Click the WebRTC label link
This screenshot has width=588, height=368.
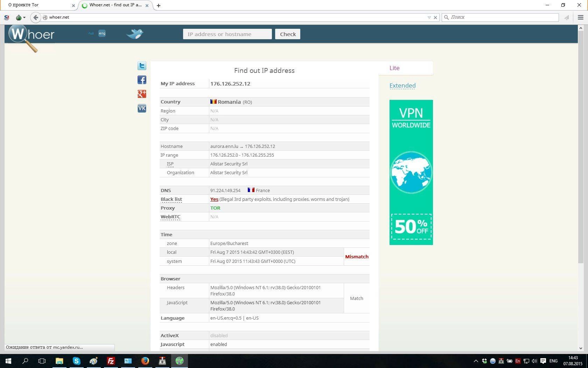(x=170, y=217)
